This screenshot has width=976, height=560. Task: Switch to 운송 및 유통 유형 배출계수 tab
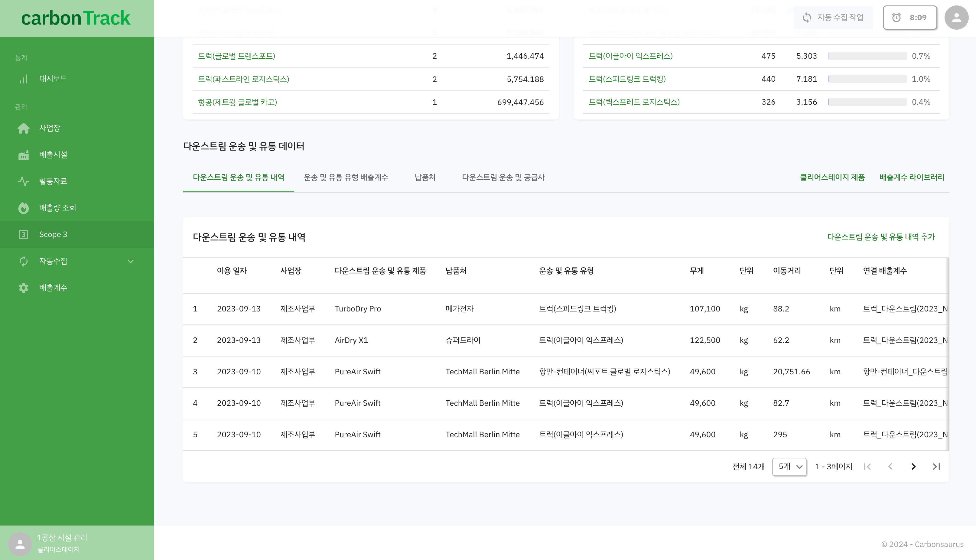[x=346, y=177]
